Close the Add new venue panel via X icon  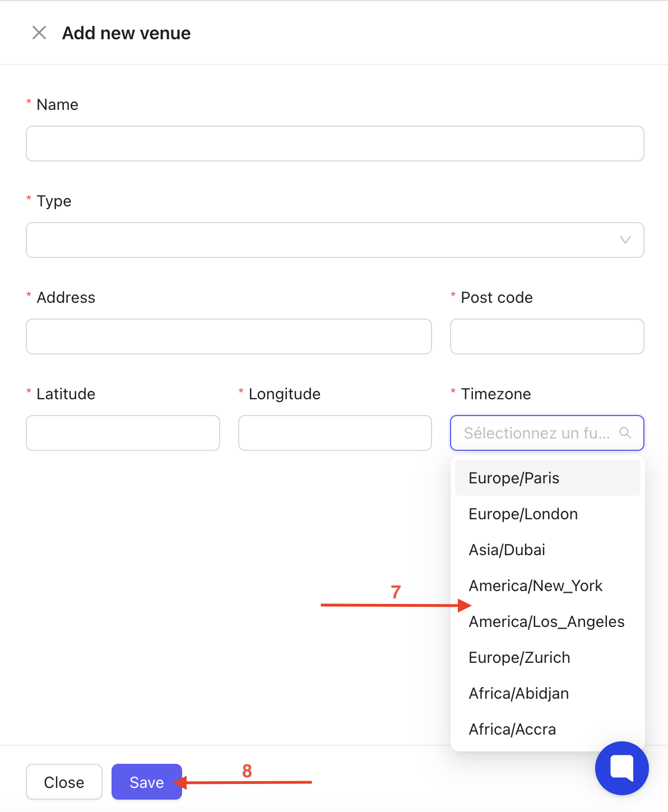39,33
